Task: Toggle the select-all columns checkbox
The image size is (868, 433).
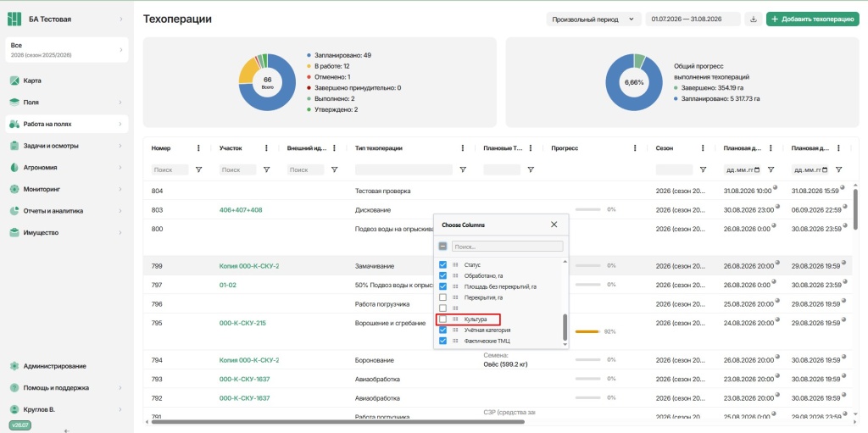Action: point(442,247)
